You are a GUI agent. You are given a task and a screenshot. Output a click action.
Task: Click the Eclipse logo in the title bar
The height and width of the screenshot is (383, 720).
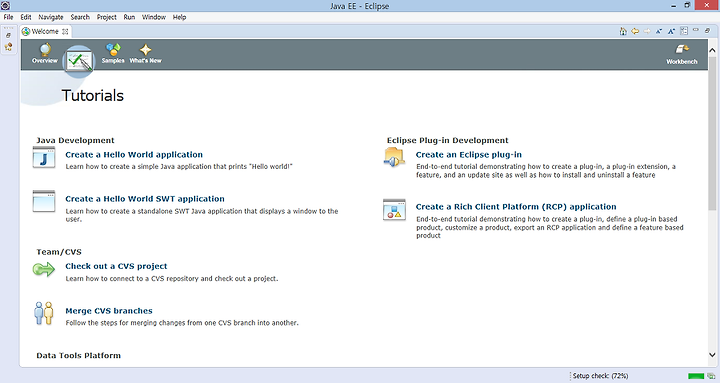[x=6, y=6]
